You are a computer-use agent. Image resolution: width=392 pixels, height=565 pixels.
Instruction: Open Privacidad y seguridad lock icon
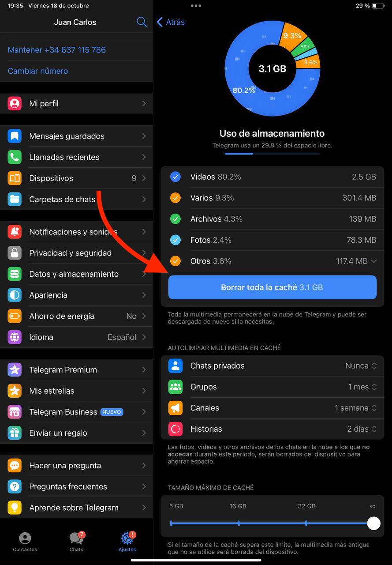coord(15,253)
